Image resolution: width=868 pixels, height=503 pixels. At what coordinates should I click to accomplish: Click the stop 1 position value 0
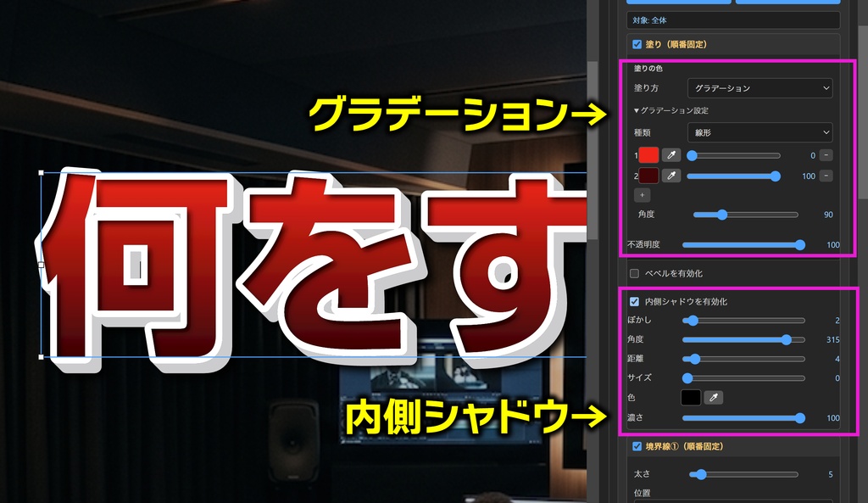813,156
